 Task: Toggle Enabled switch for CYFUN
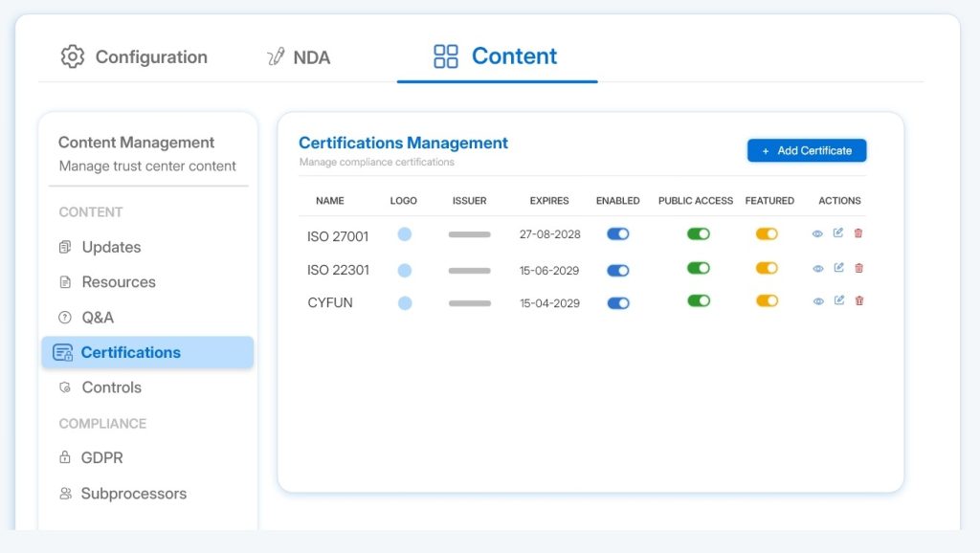click(618, 303)
